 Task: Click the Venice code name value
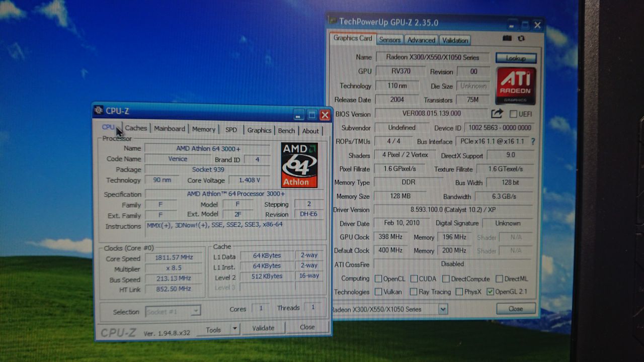tap(178, 159)
